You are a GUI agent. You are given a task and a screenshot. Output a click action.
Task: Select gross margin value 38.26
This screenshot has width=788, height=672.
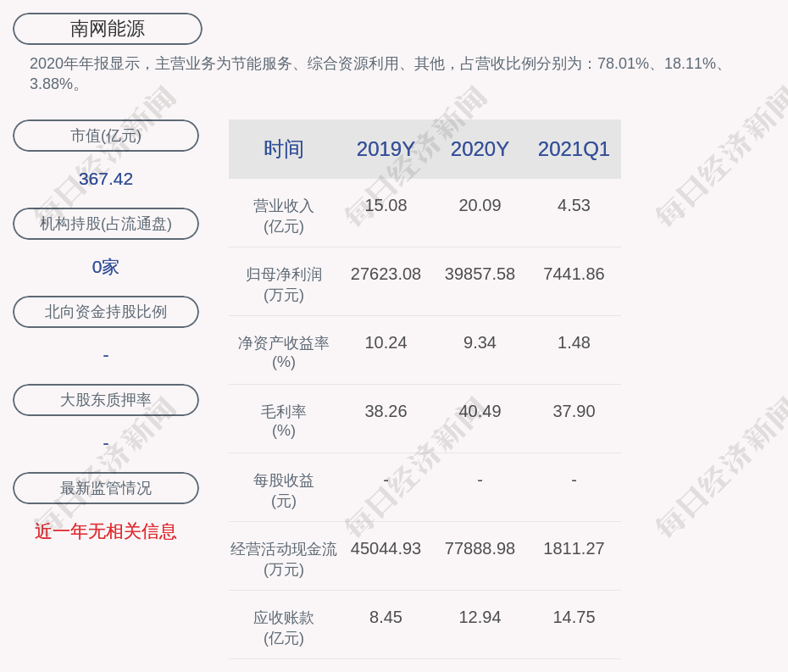pyautogui.click(x=386, y=411)
